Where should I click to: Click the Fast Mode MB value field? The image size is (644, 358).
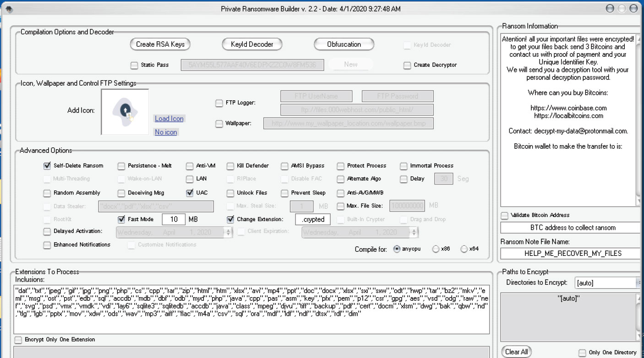174,220
